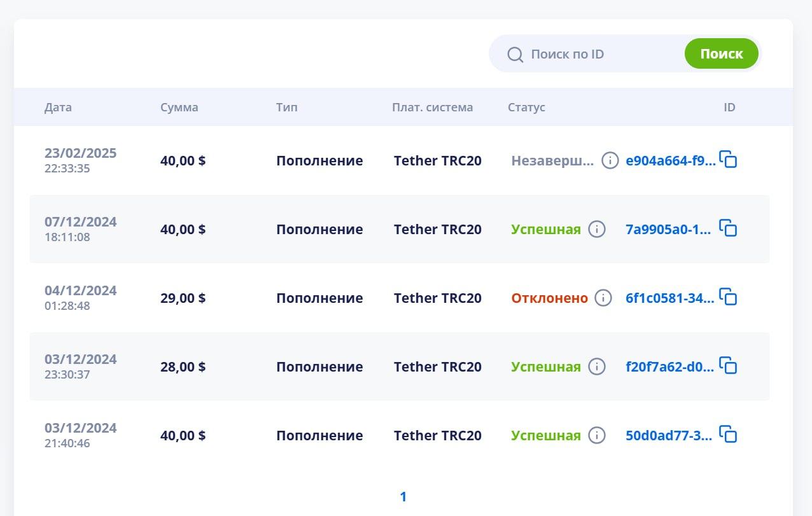Copy transaction ID 50d0ad77-3
The width and height of the screenshot is (812, 516).
pos(728,434)
